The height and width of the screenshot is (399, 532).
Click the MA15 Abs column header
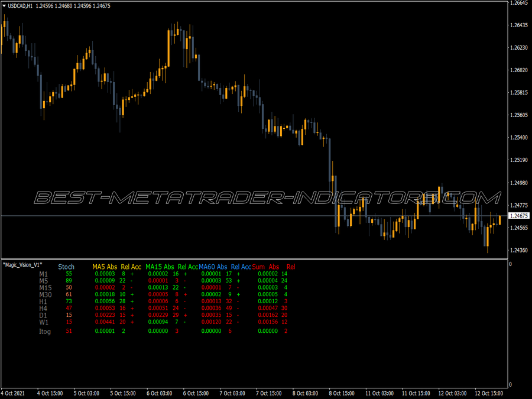tap(160, 267)
